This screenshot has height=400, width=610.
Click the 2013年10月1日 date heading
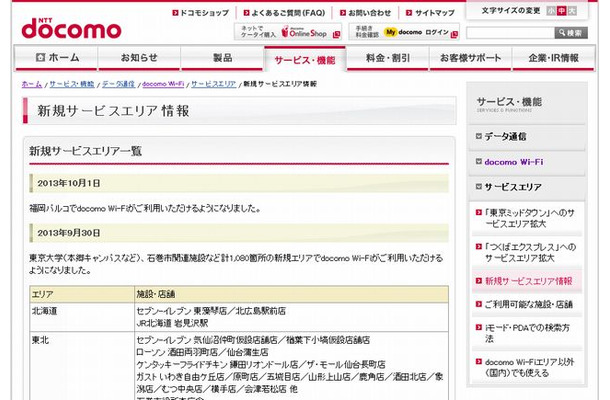pyautogui.click(x=239, y=183)
